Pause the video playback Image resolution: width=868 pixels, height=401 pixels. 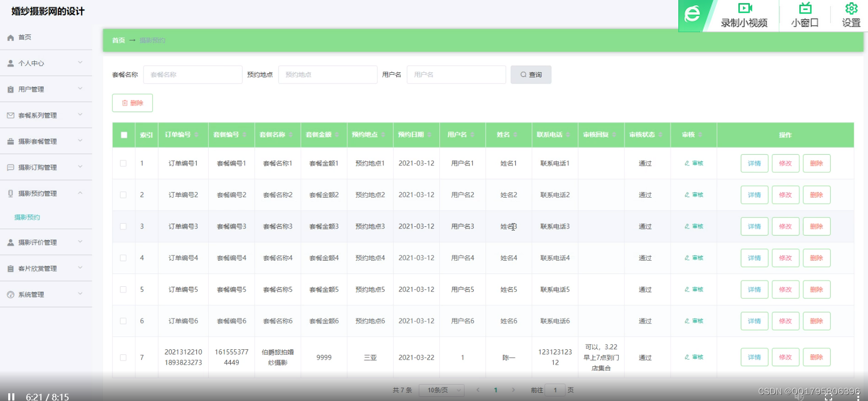[x=11, y=397]
